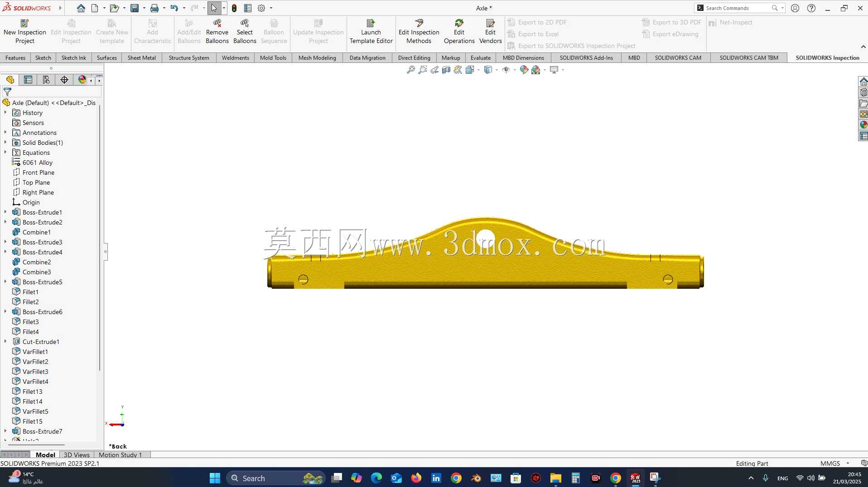Click the Edit Operations button
This screenshot has height=487, width=868.
pyautogui.click(x=459, y=31)
